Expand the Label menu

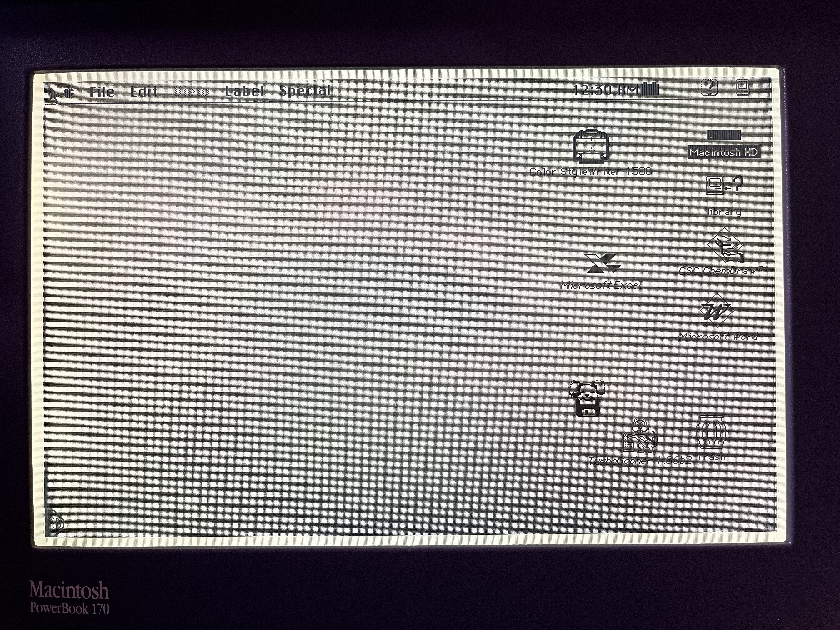tap(244, 91)
